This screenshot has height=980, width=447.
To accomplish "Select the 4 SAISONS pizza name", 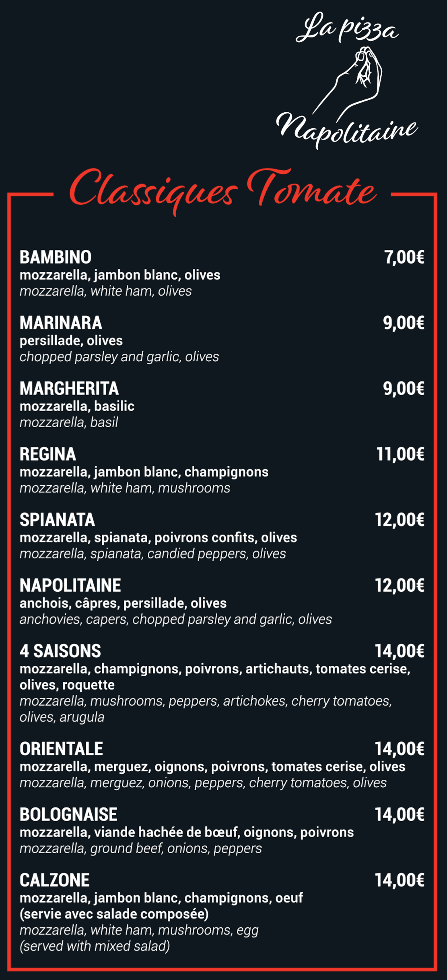I will click(x=60, y=651).
